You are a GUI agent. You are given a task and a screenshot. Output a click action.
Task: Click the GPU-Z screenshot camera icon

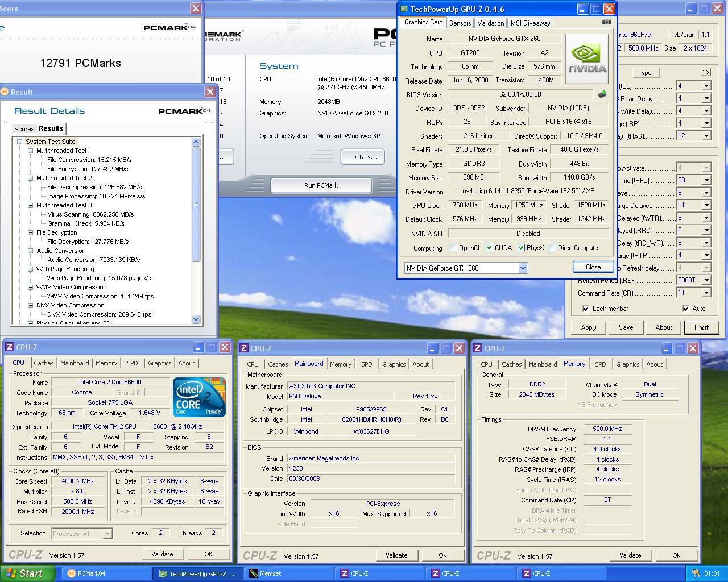(607, 22)
